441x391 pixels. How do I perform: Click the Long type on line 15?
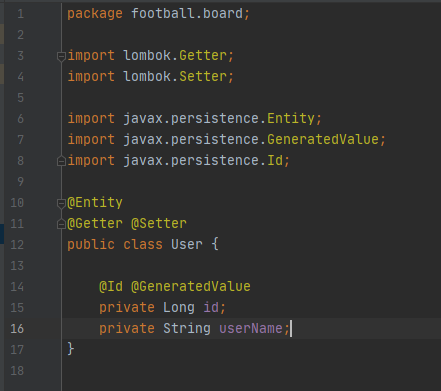179,308
